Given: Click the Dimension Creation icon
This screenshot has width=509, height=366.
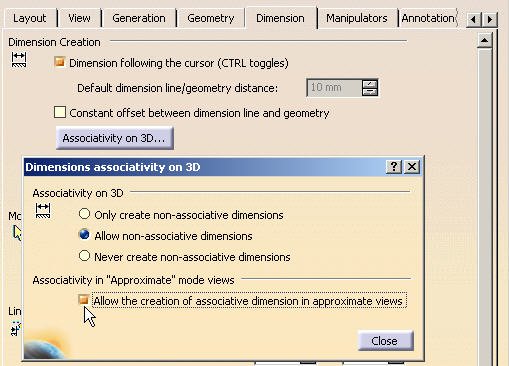Looking at the screenshot, I should coord(19,60).
